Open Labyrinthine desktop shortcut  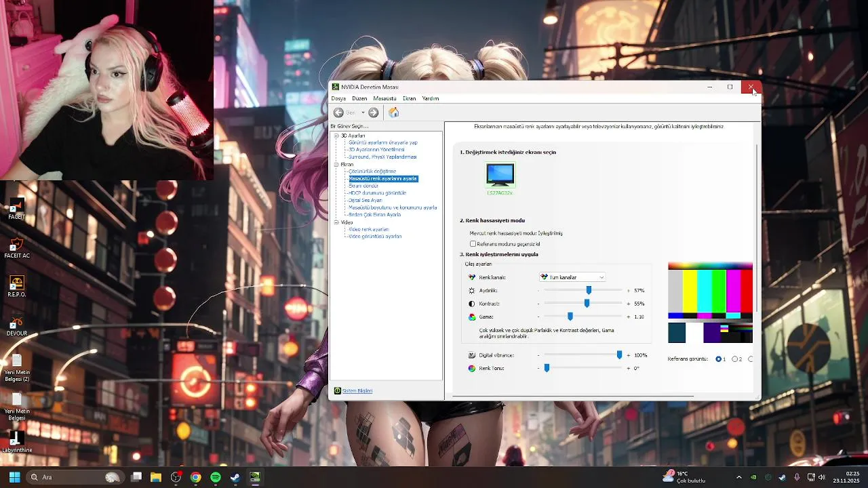click(17, 443)
